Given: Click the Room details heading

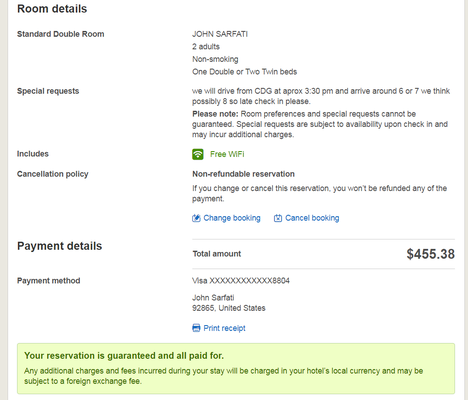Looking at the screenshot, I should (52, 9).
